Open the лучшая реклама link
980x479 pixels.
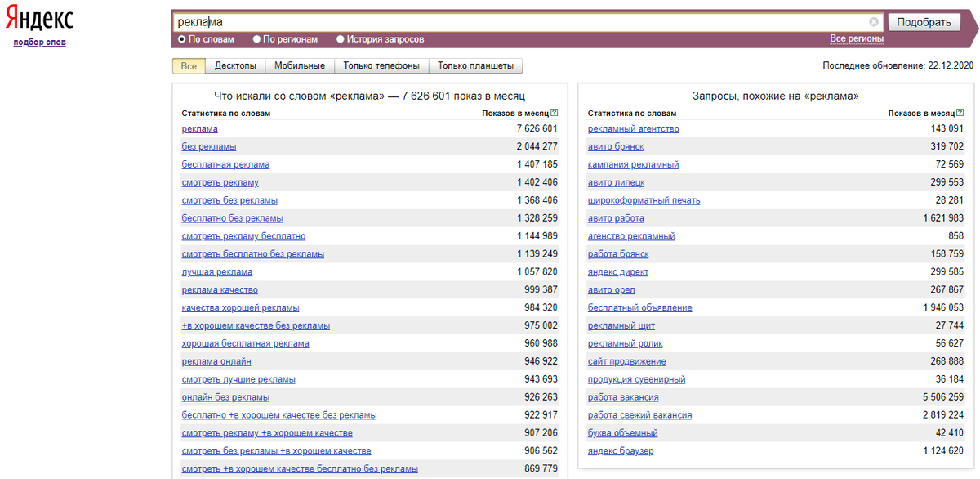(216, 271)
